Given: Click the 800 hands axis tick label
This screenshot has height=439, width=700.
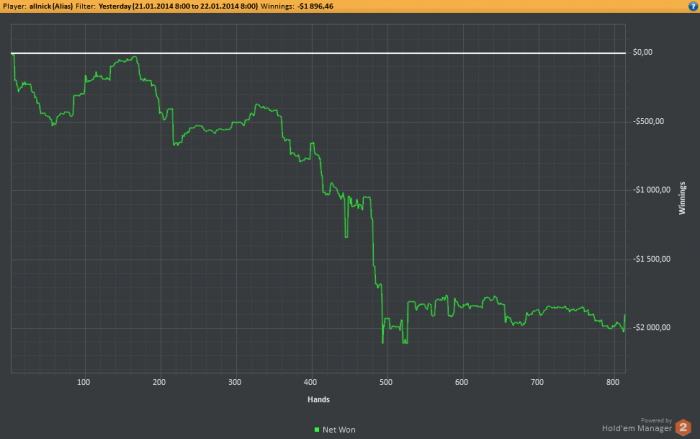Looking at the screenshot, I should click(613, 382).
